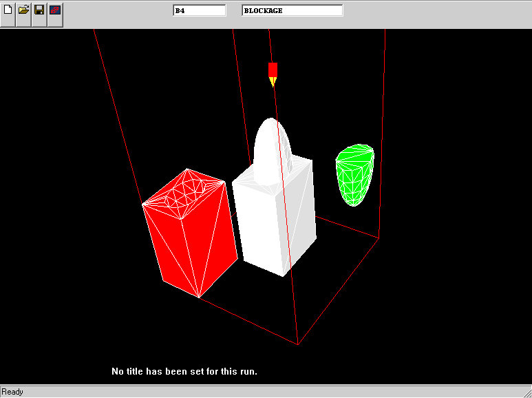The image size is (532, 398).
Task: Select the white dome on the box
Action: pos(269,148)
